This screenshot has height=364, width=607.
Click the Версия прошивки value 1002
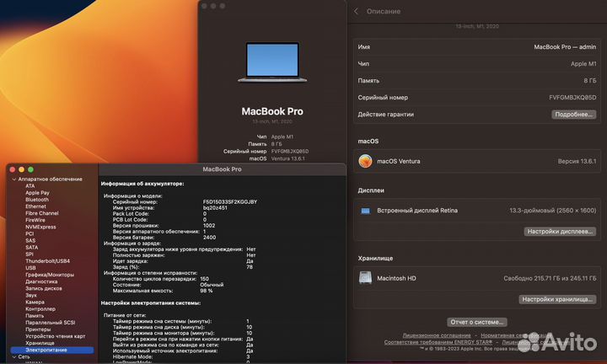pyautogui.click(x=209, y=226)
